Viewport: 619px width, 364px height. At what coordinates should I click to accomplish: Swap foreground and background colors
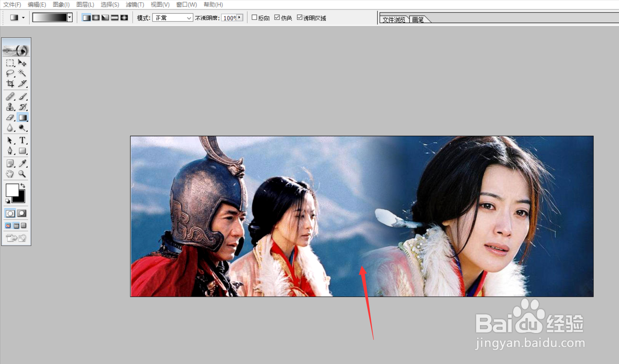pos(23,185)
